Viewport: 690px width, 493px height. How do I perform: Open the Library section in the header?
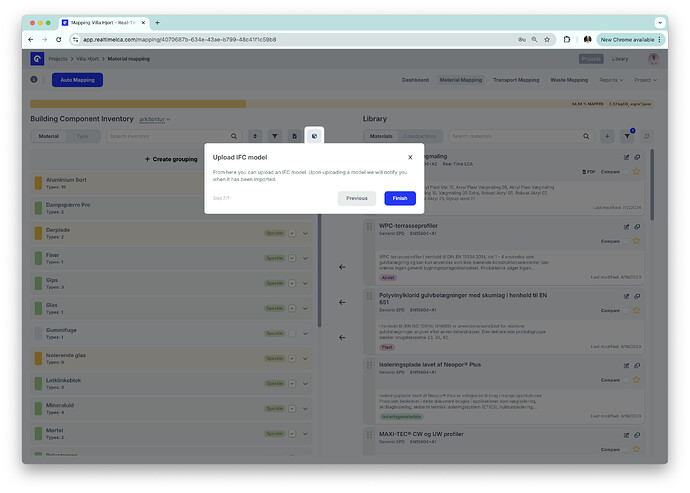(x=620, y=59)
